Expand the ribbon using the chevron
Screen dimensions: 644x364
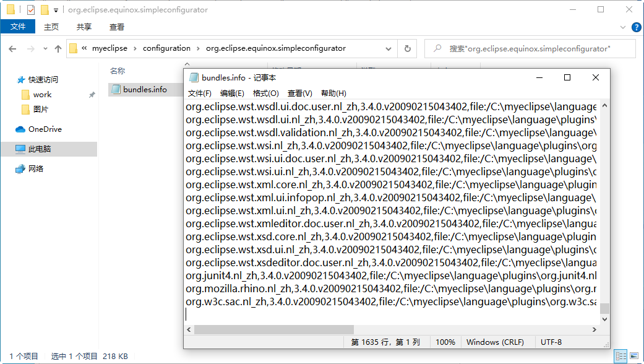click(x=623, y=27)
